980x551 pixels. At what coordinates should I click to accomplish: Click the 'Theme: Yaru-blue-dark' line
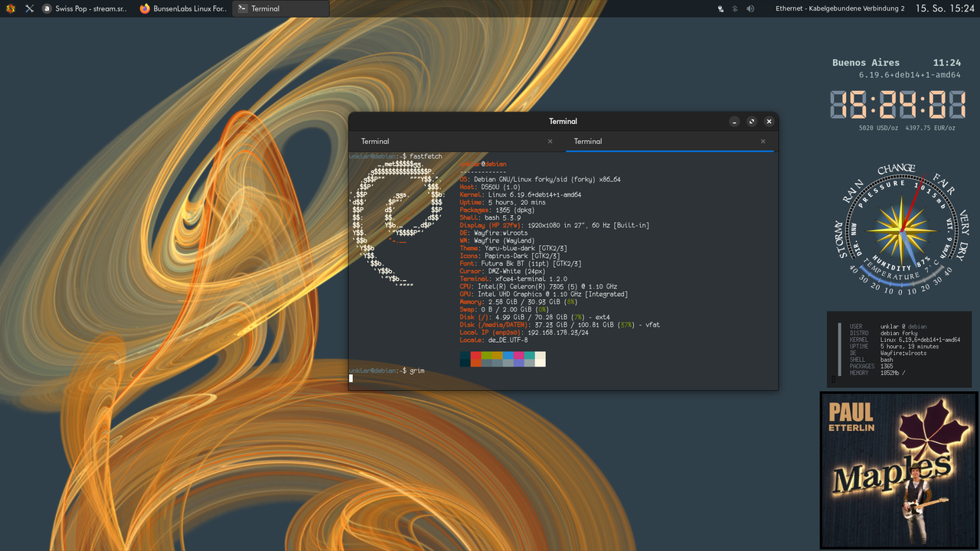513,248
